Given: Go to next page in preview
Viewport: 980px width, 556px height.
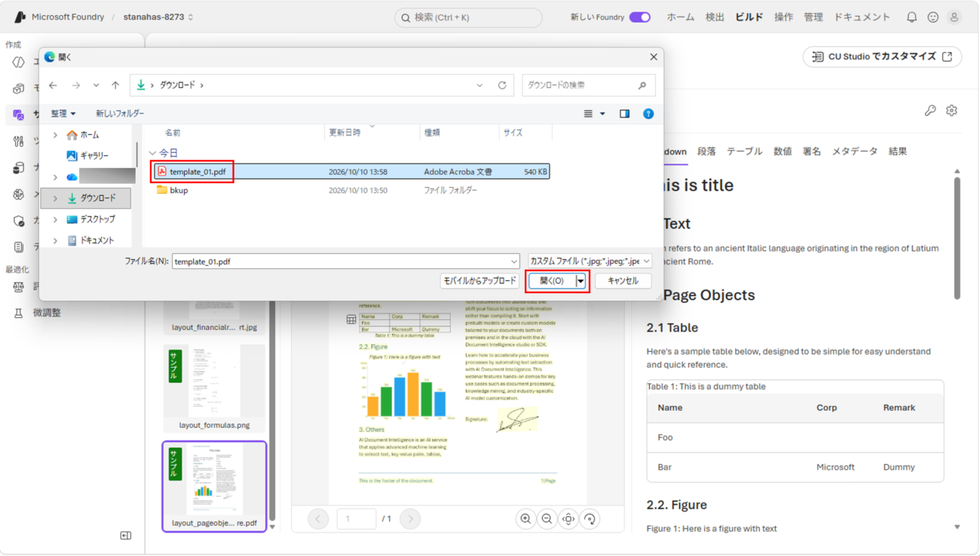Looking at the screenshot, I should pyautogui.click(x=410, y=518).
